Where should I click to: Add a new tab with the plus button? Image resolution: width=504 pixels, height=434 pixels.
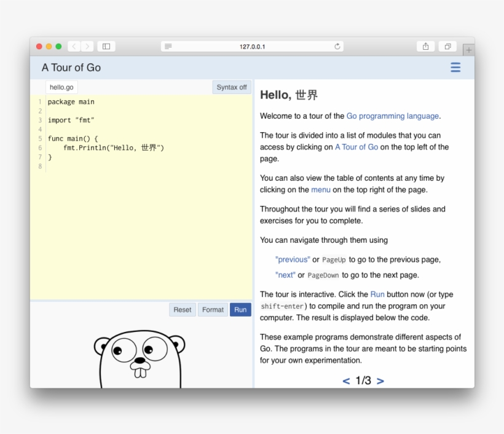468,50
